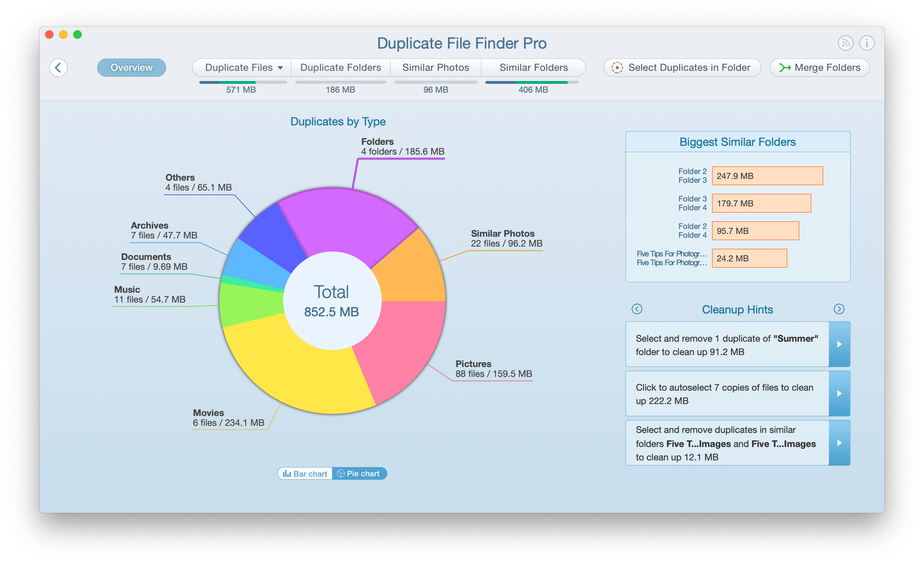924x565 pixels.
Task: Click the Merge Folders button
Action: 820,68
